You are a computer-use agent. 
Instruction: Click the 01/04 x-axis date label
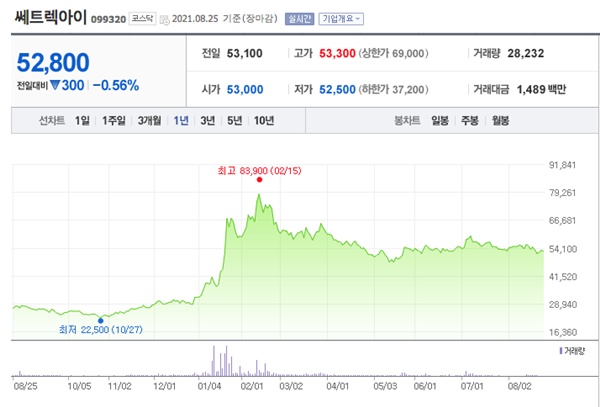point(209,386)
